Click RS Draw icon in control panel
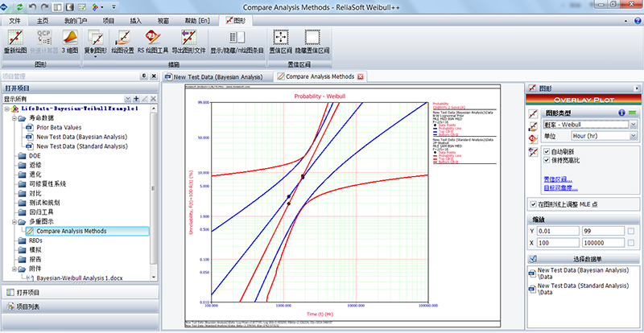Image resolution: width=644 pixels, height=333 pixels. pos(533,139)
